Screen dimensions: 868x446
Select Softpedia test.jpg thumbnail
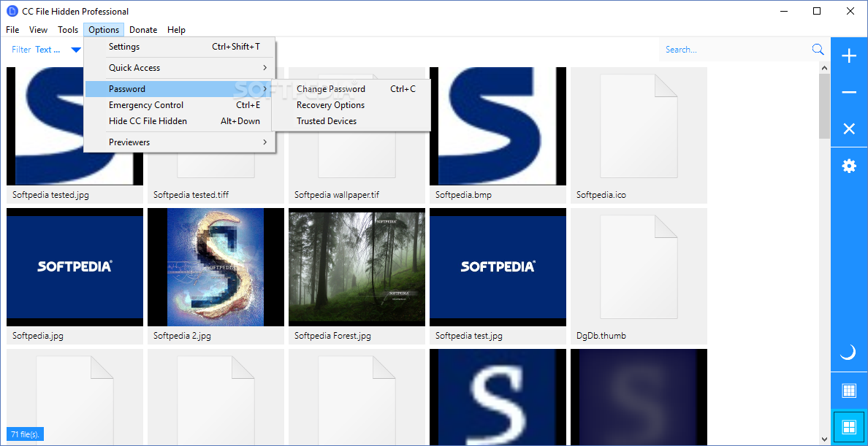tap(498, 266)
